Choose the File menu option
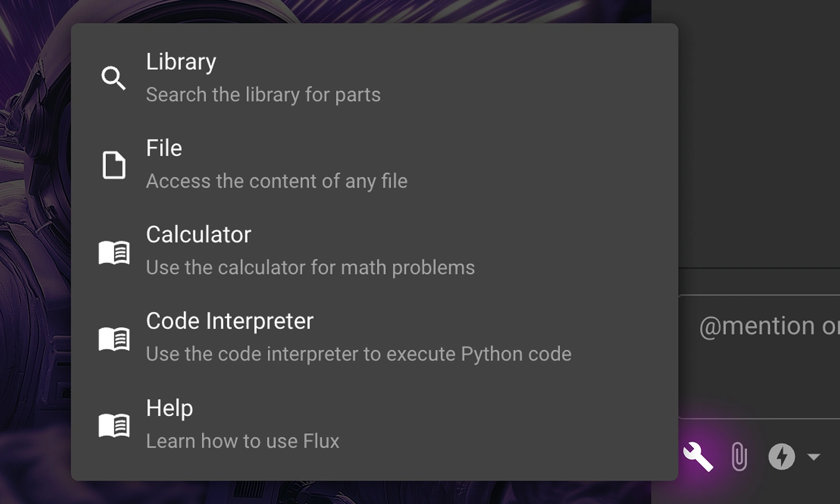840x504 pixels. tap(164, 149)
